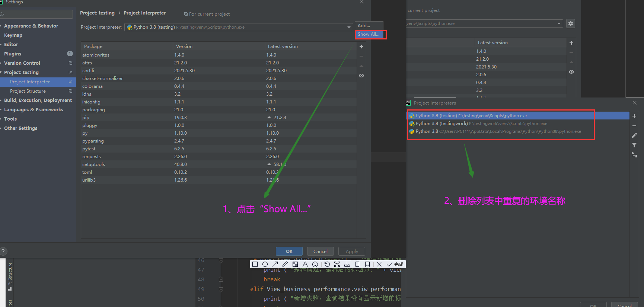Click plus icon beside right window's package table
The width and height of the screenshot is (644, 307).
coord(571,43)
